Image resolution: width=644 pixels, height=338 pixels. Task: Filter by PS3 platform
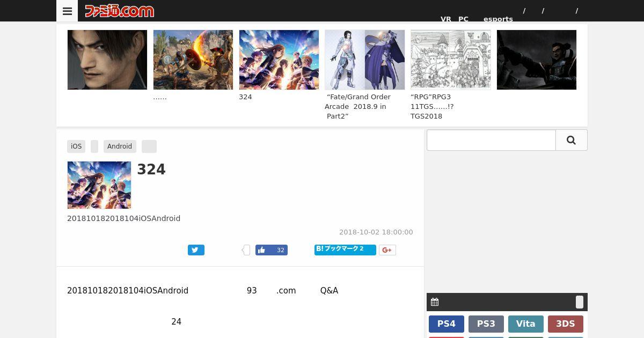tap(486, 324)
